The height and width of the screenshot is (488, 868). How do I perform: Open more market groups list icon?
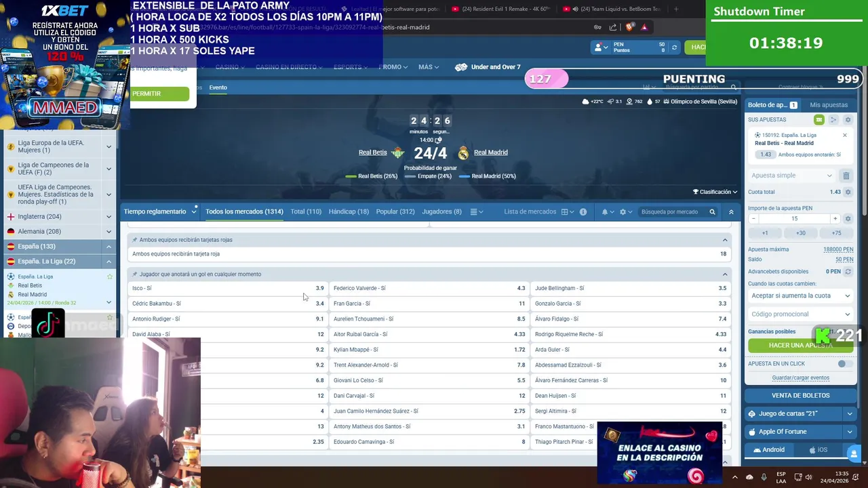pos(477,212)
